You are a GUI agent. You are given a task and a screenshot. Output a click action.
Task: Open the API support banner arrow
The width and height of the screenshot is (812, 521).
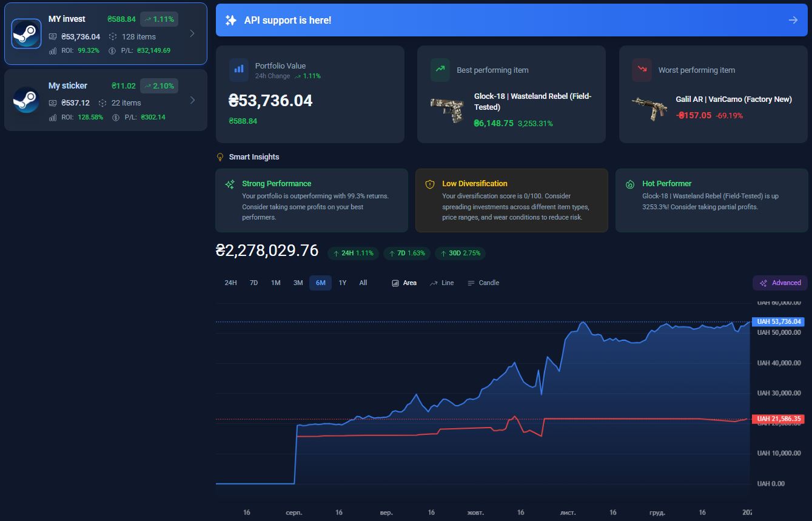click(793, 20)
